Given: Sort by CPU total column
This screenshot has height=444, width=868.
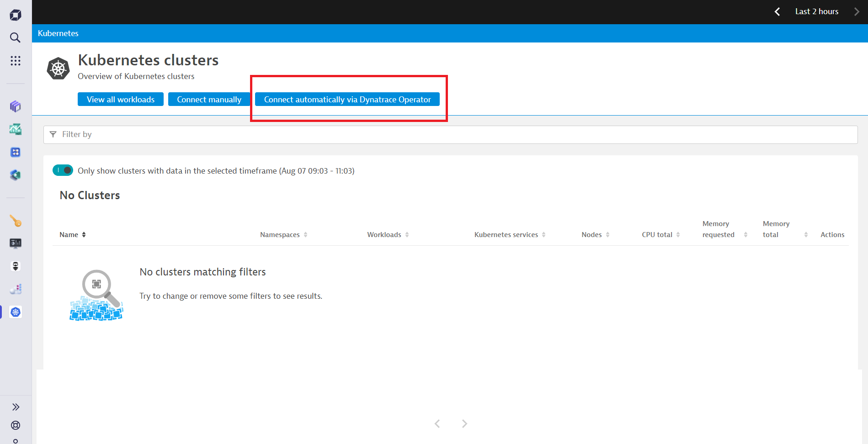Looking at the screenshot, I should 661,235.
